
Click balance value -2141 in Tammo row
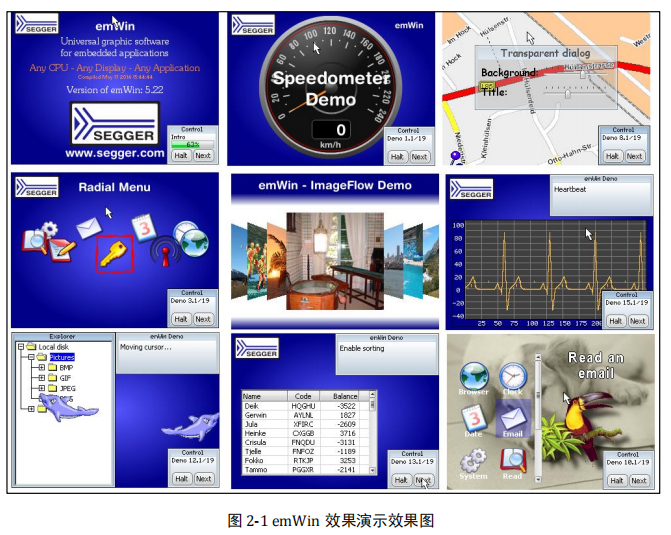point(347,470)
